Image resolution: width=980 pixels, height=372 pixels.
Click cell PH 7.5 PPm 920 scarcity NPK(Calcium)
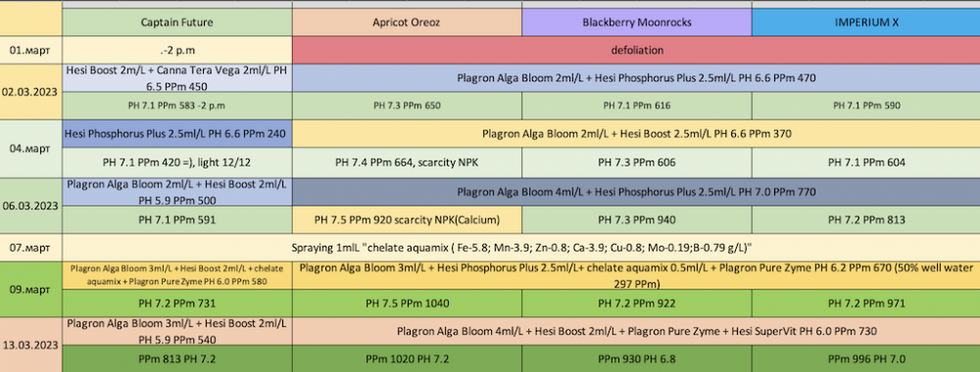coord(407,220)
